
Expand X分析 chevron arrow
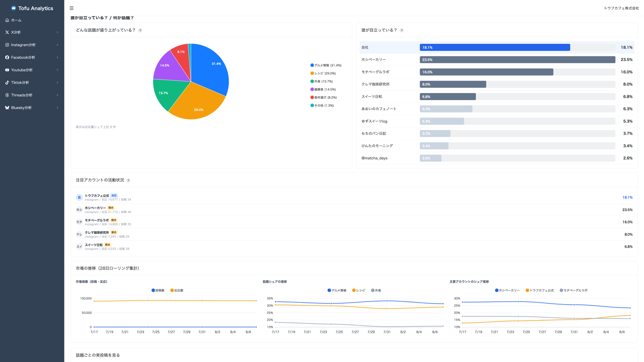[57, 32]
